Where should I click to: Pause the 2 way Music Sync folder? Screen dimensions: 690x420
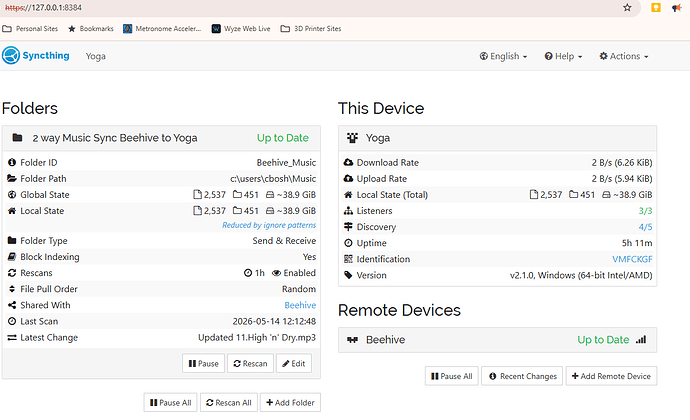click(203, 363)
